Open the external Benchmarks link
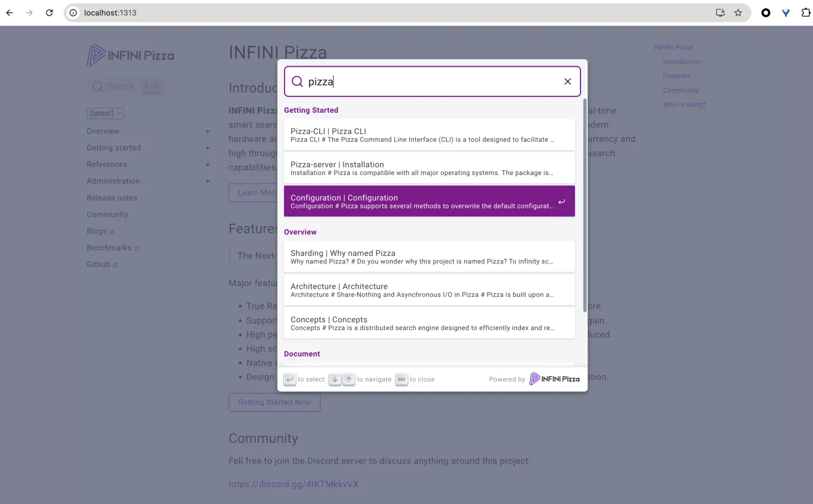The image size is (813, 504). 113,248
